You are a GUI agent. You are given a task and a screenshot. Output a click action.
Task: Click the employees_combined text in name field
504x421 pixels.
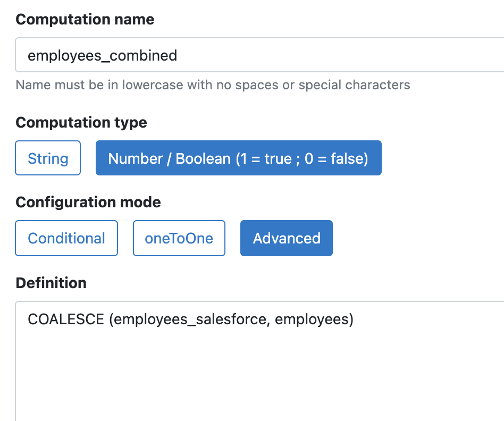tap(102, 55)
